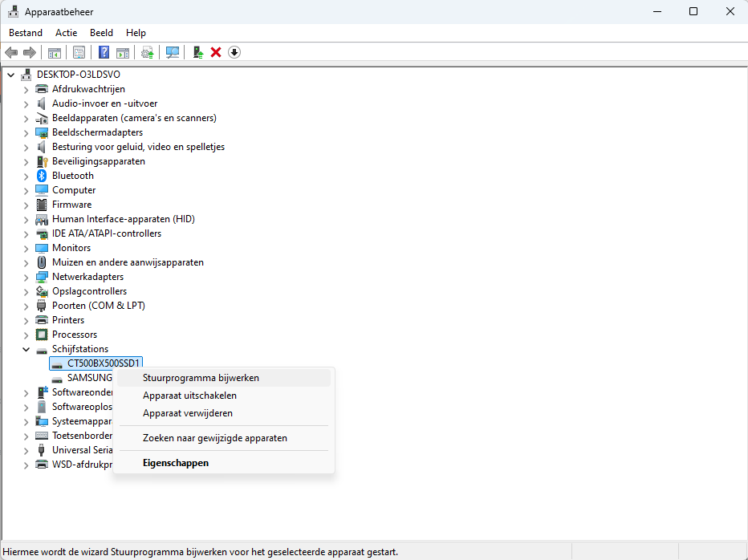Viewport: 748px width, 560px height.
Task: Maximize the Apparaatbeheer window
Action: pyautogui.click(x=693, y=11)
